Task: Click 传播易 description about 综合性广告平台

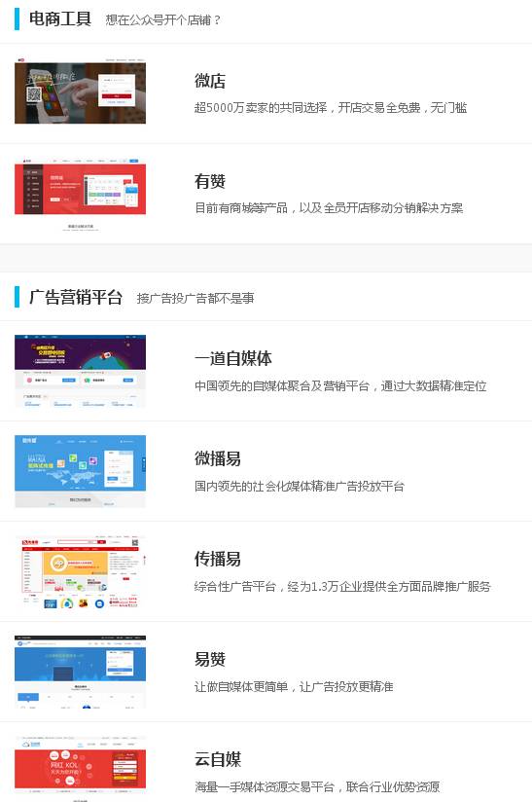Action: click(342, 586)
